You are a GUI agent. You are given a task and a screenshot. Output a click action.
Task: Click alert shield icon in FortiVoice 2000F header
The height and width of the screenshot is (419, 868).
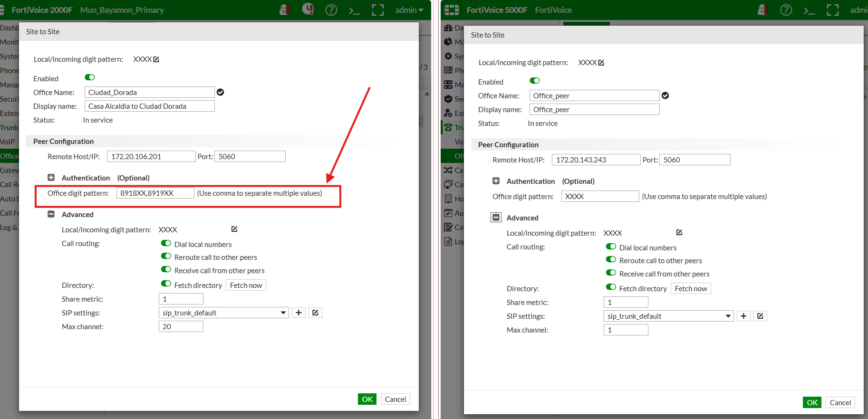click(x=308, y=9)
